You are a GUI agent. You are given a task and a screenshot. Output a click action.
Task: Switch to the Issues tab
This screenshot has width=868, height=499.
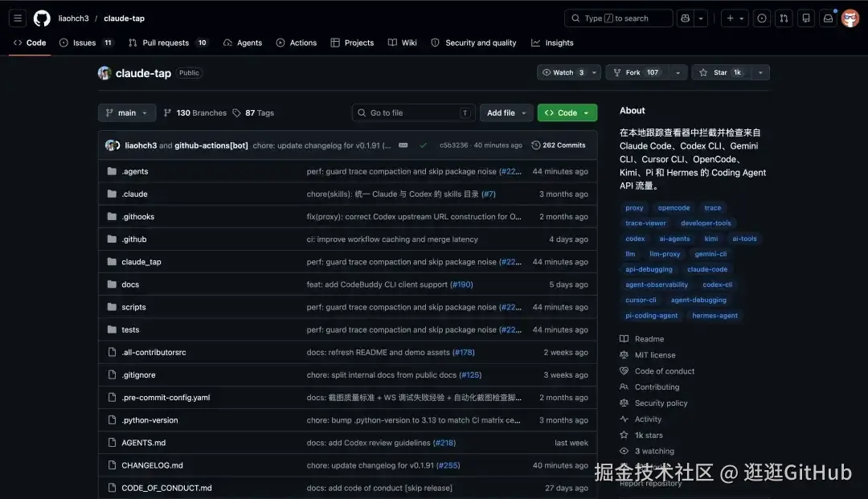[x=86, y=43]
